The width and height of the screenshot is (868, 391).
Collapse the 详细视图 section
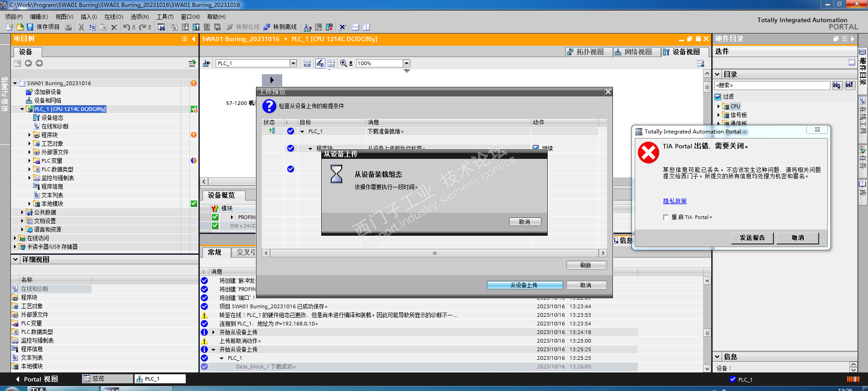coord(16,259)
